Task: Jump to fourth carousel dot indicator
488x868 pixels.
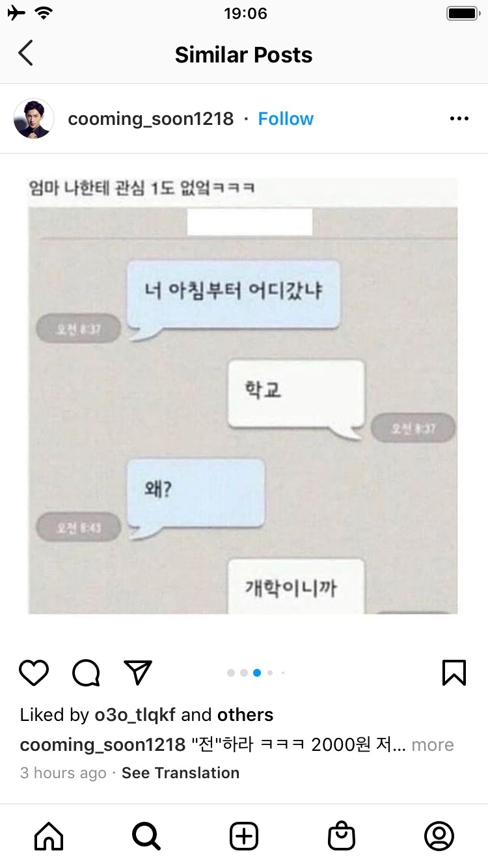Action: pos(270,673)
